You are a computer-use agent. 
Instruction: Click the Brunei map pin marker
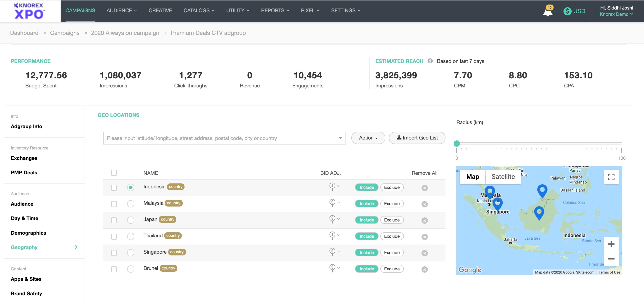[x=542, y=191]
